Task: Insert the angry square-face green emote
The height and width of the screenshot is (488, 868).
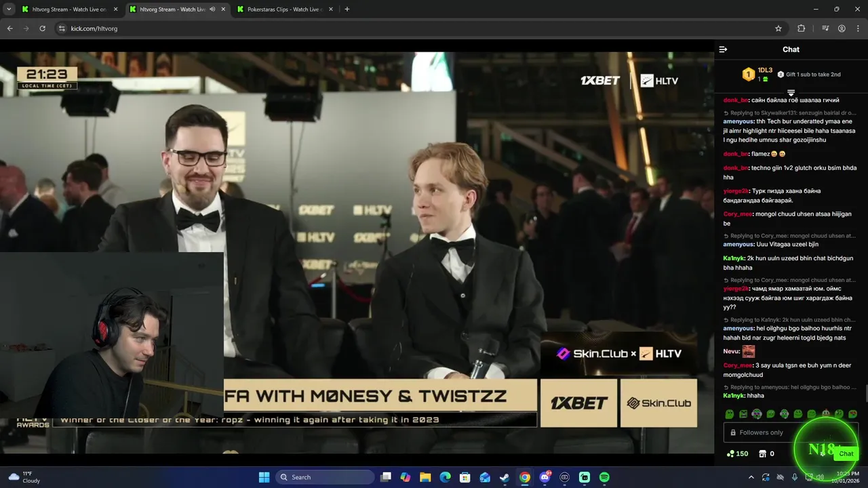Action: click(743, 414)
